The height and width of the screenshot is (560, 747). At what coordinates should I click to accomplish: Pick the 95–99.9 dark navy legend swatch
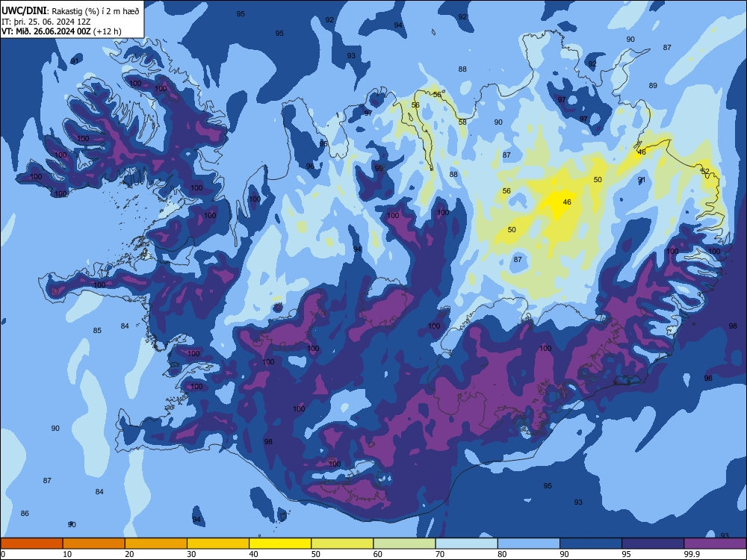pyautogui.click(x=653, y=544)
